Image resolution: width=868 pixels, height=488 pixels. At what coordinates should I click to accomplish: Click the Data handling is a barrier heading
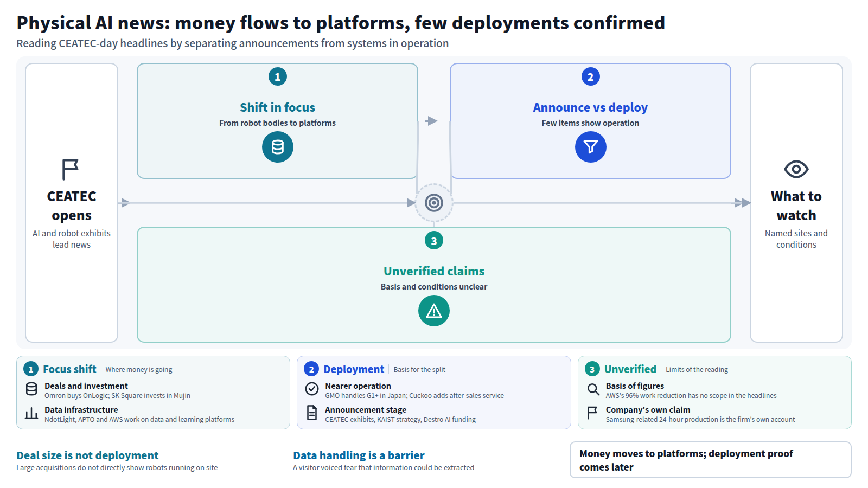point(359,455)
